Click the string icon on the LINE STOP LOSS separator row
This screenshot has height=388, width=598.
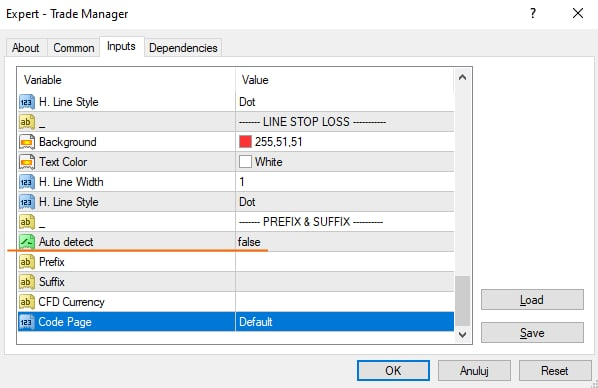tap(27, 122)
